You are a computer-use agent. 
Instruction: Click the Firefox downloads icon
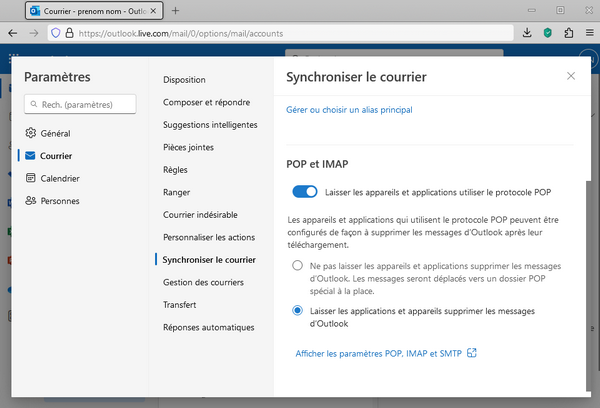(527, 33)
